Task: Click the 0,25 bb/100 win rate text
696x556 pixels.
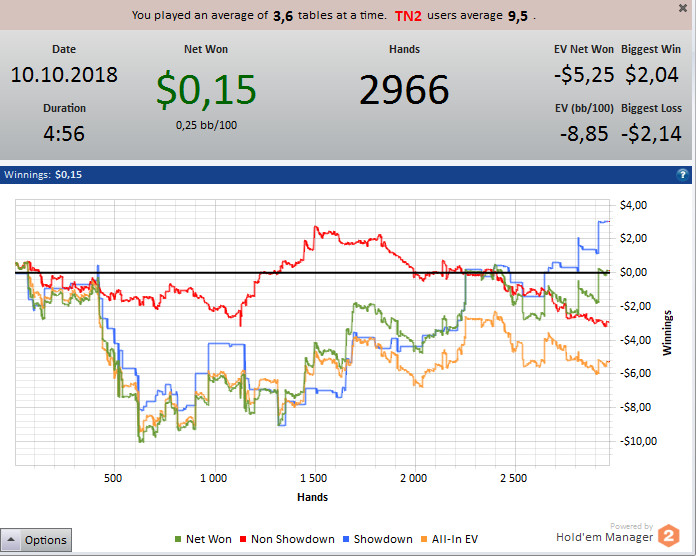Action: [206, 125]
